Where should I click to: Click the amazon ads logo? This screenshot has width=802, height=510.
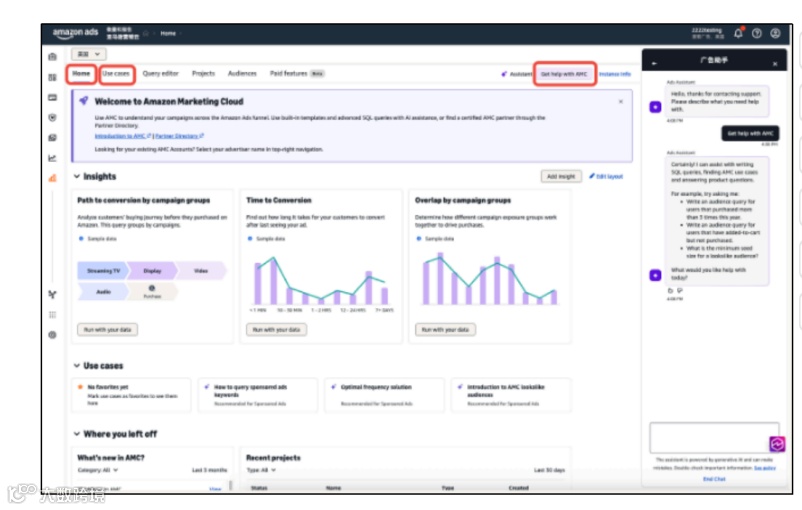click(75, 33)
